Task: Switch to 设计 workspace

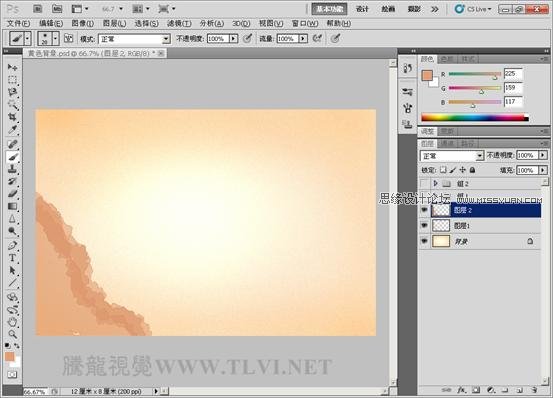Action: (x=362, y=9)
